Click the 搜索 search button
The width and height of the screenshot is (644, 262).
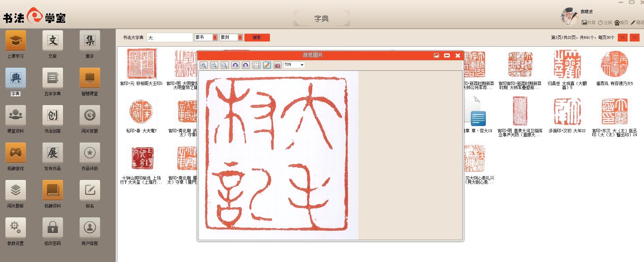click(257, 37)
